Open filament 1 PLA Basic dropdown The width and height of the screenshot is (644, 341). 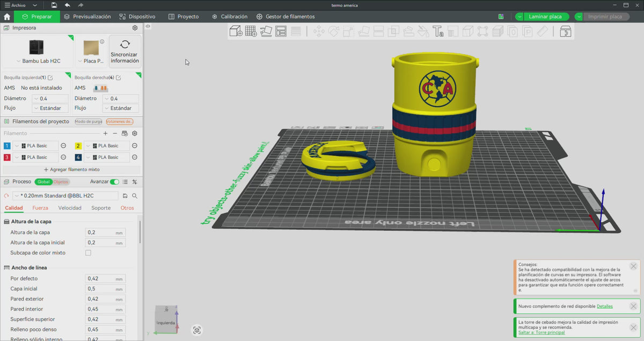pyautogui.click(x=35, y=146)
